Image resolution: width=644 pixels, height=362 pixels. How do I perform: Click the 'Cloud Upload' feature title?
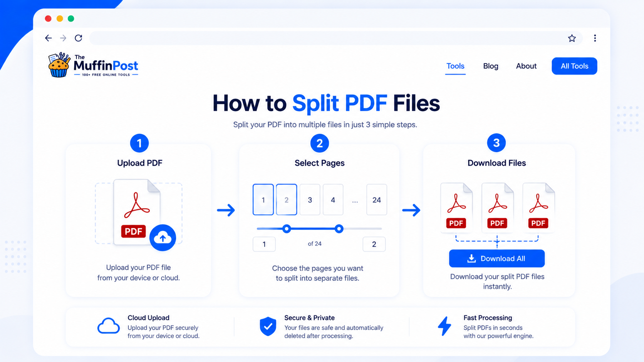(148, 318)
